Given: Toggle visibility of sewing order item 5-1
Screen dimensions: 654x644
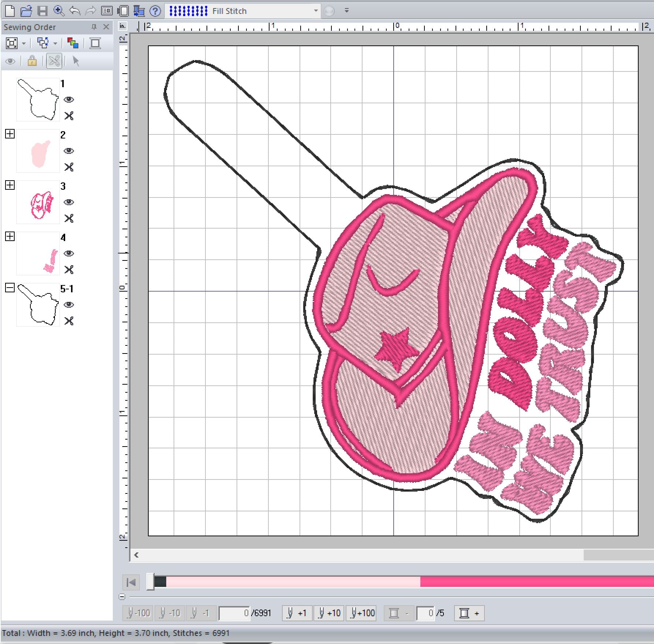Looking at the screenshot, I should 69,305.
